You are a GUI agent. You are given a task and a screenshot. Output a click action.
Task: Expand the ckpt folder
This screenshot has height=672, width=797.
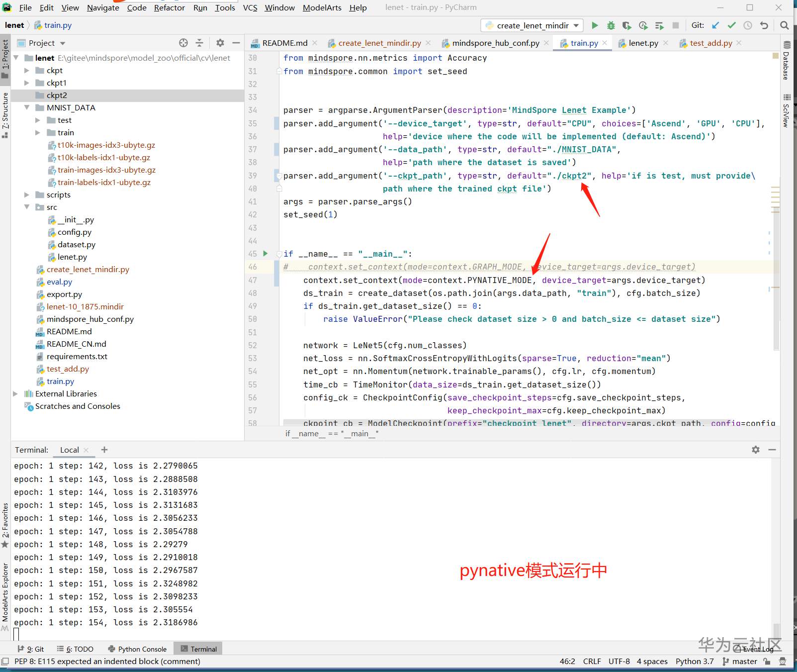click(x=27, y=70)
